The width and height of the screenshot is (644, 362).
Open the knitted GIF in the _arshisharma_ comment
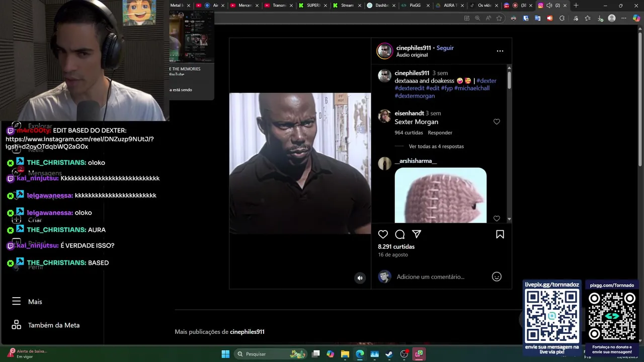pos(441,195)
